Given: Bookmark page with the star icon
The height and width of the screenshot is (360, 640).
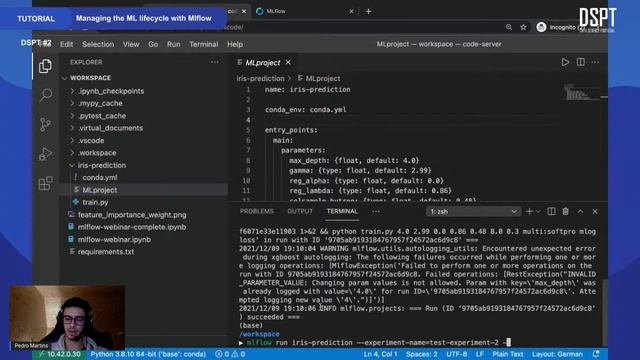Looking at the screenshot, I should [x=523, y=27].
